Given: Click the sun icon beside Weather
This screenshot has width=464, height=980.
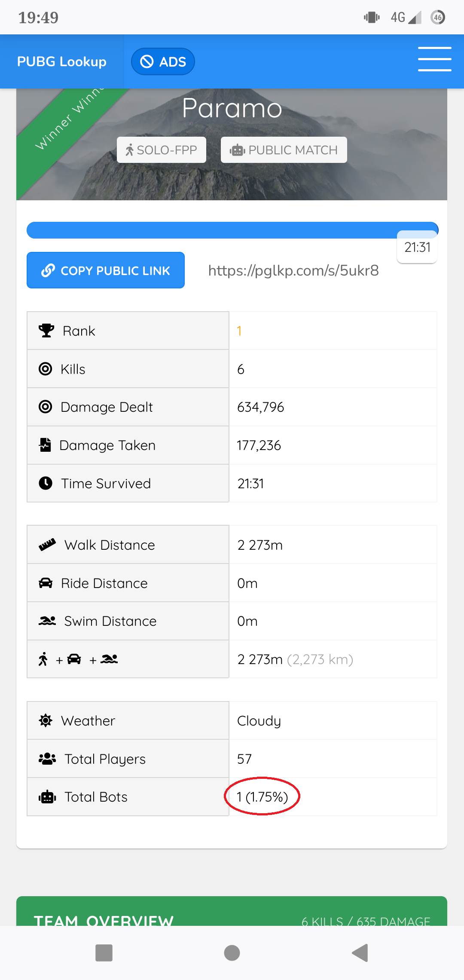Looking at the screenshot, I should 46,720.
